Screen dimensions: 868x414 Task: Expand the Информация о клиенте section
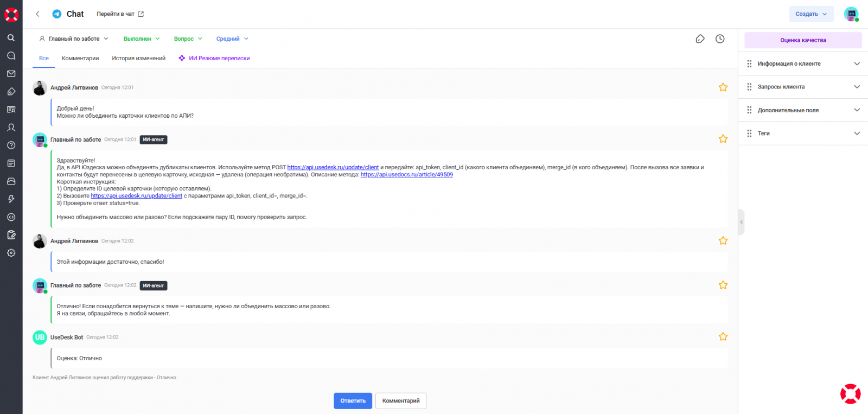(803, 64)
